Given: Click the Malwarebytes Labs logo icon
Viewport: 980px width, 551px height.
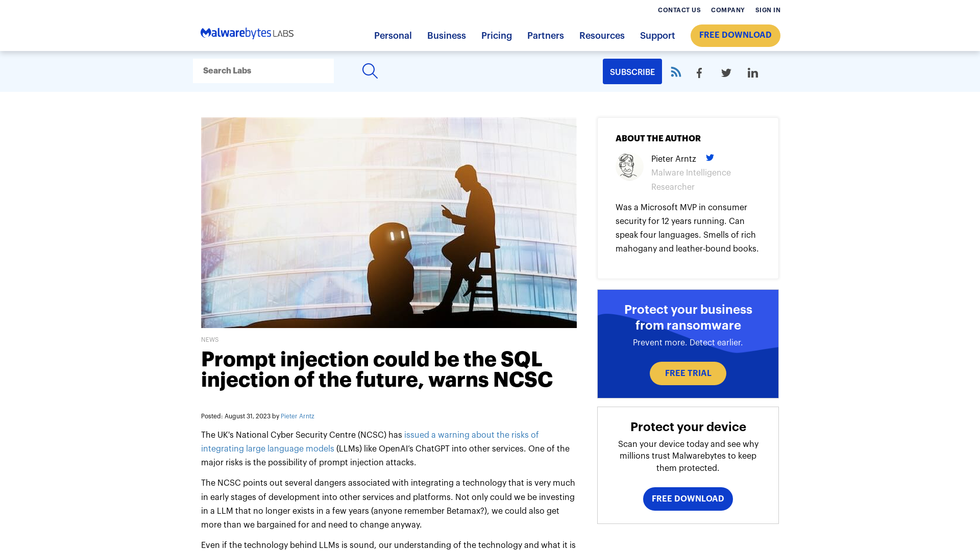Looking at the screenshot, I should [247, 33].
